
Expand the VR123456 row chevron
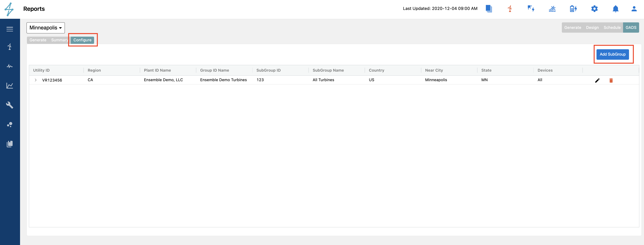pos(36,80)
